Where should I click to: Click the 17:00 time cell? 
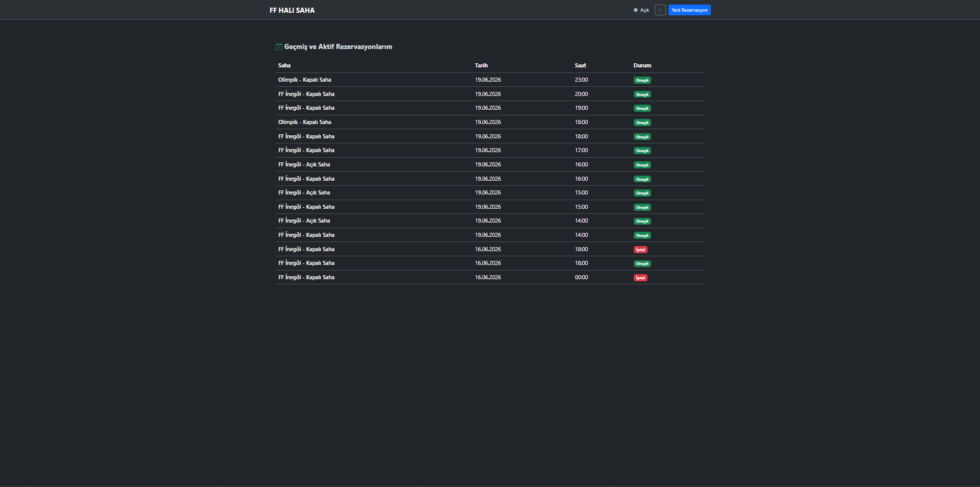coord(581,150)
